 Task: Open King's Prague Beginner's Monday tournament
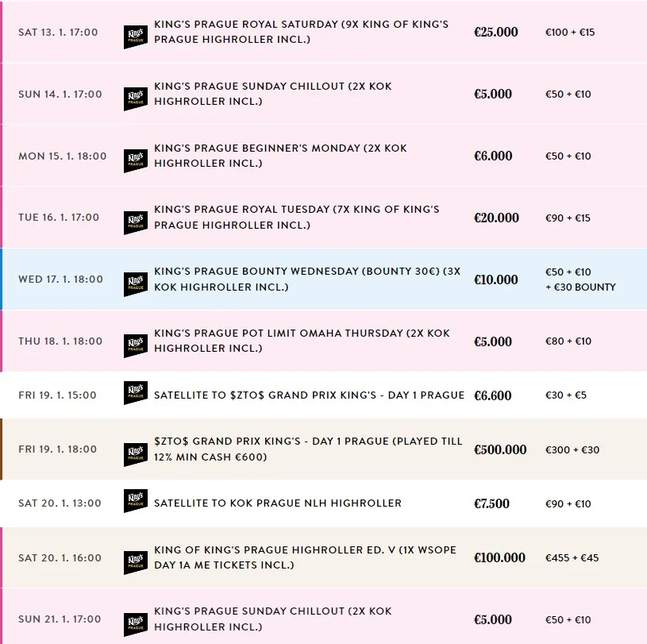280,156
